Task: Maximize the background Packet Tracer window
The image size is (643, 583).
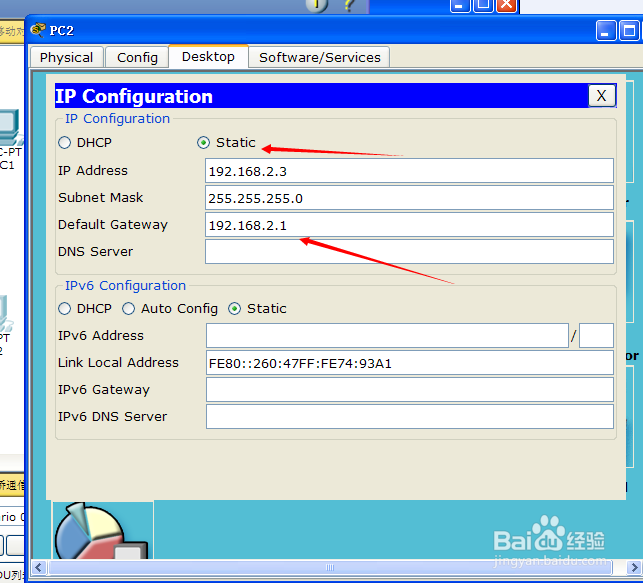Action: [483, 5]
